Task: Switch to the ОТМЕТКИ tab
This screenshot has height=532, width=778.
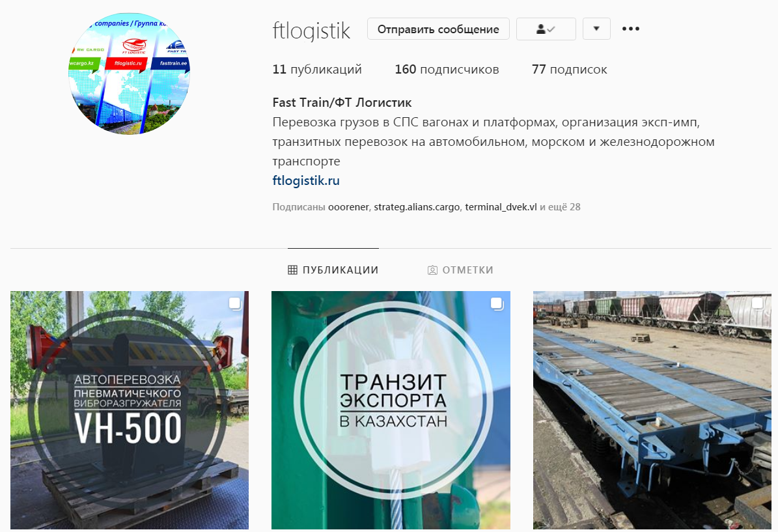Action: point(460,270)
